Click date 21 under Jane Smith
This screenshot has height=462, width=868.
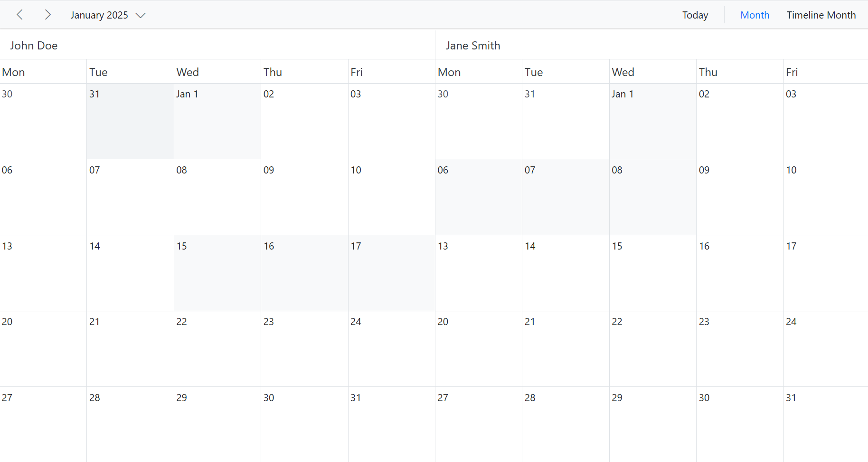pyautogui.click(x=530, y=322)
